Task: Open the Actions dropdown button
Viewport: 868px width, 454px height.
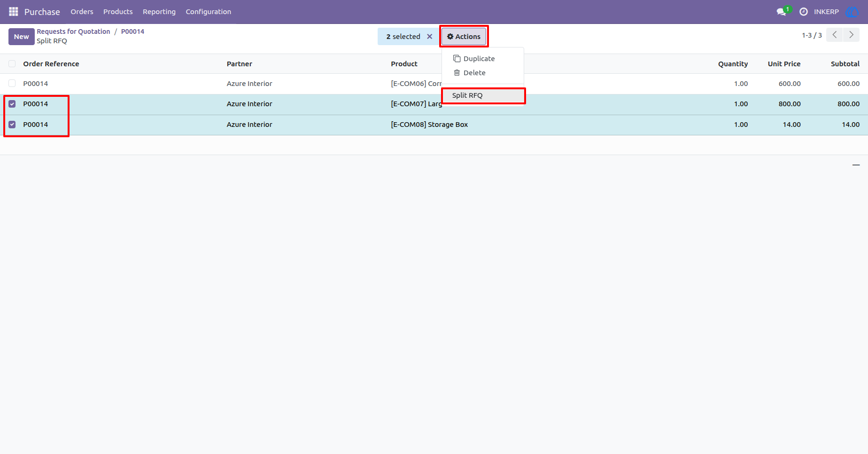Action: (464, 37)
